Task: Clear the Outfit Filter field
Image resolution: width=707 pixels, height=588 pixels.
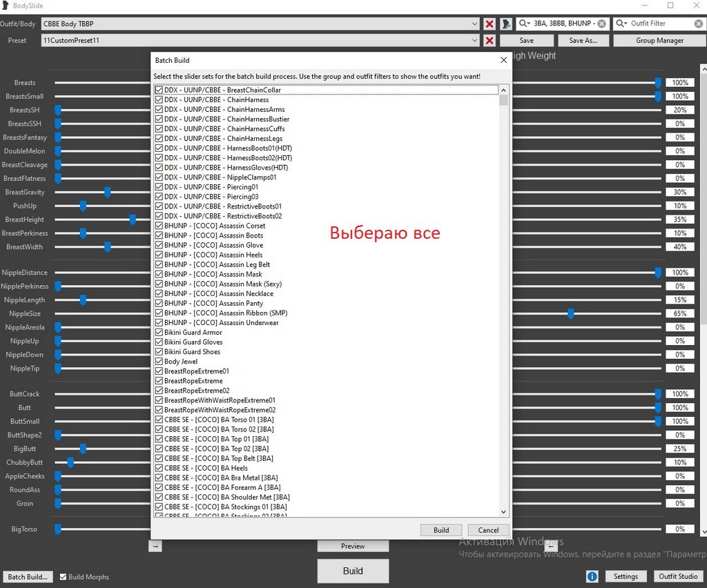Action: tap(699, 23)
